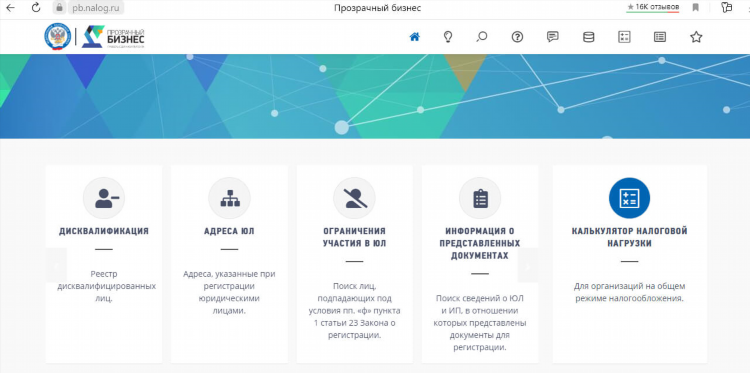Open search via magnifier icon
This screenshot has height=373, width=750.
[482, 37]
